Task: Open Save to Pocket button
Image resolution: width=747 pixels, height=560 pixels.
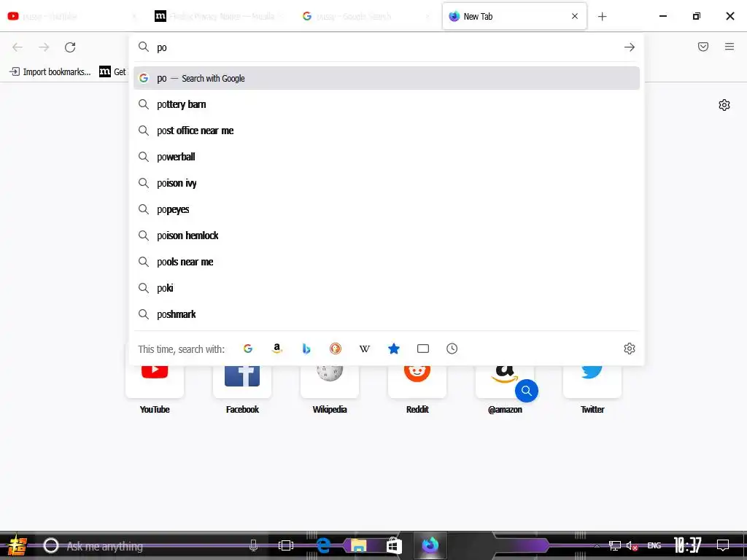Action: 703,47
